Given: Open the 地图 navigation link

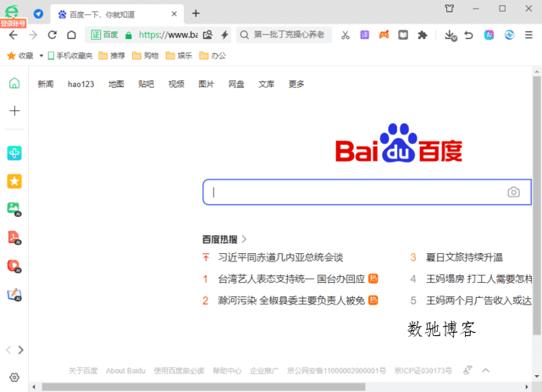Looking at the screenshot, I should pos(116,84).
